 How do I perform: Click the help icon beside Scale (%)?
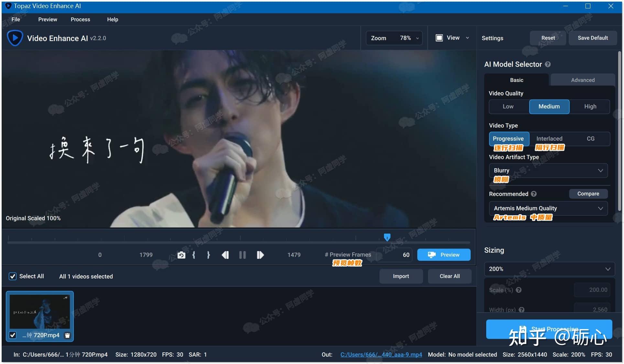pos(519,290)
